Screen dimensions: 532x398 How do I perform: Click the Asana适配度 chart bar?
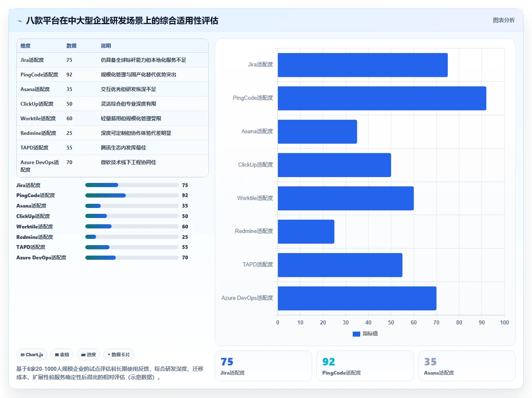(x=317, y=132)
